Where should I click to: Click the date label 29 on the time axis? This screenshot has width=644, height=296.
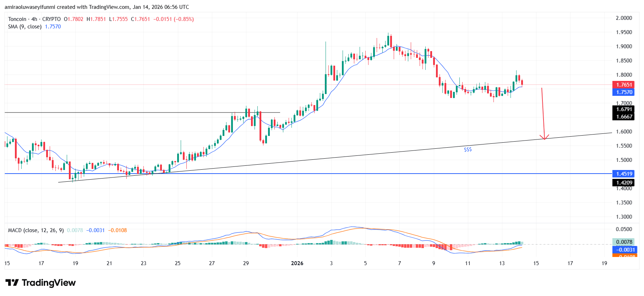click(246, 263)
